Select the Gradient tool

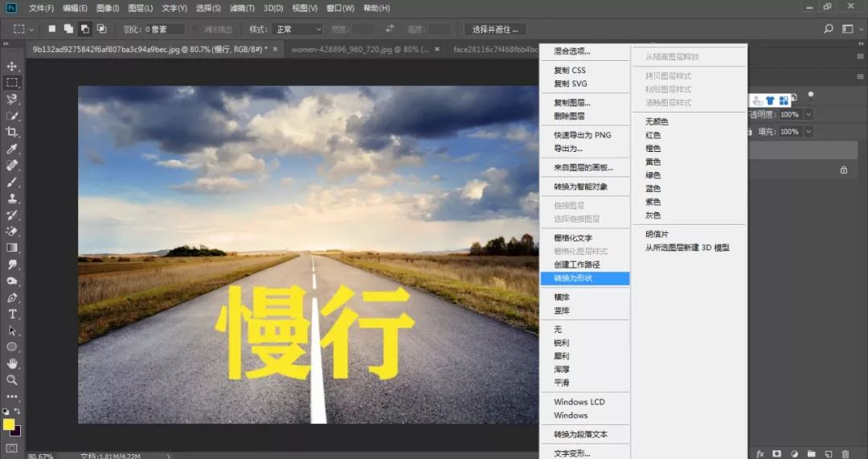tap(11, 248)
